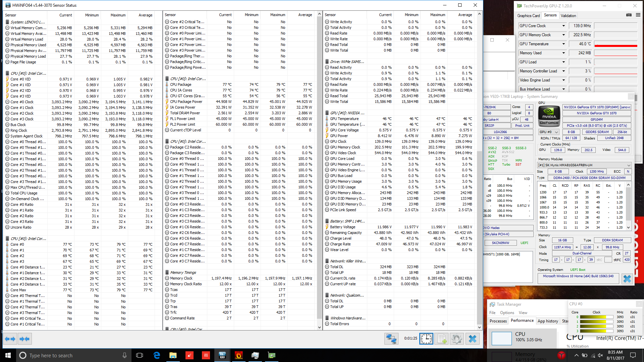644x362 pixels.
Task: Select the GPU #0 combo box
Action: pyautogui.click(x=549, y=132)
